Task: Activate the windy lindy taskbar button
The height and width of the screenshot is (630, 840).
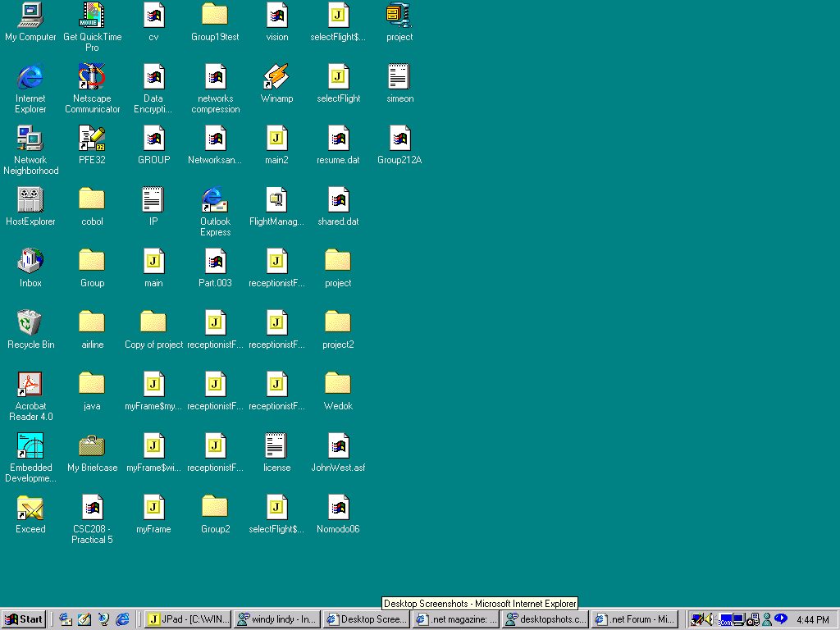Action: (276, 619)
